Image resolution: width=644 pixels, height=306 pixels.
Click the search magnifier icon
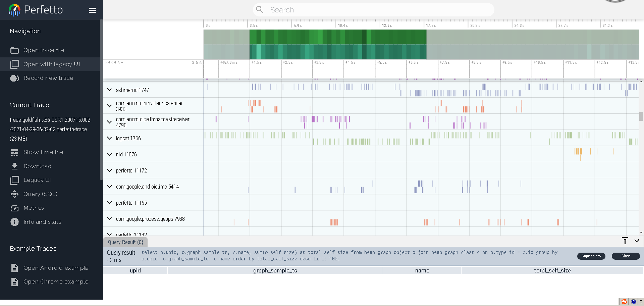[x=260, y=10]
